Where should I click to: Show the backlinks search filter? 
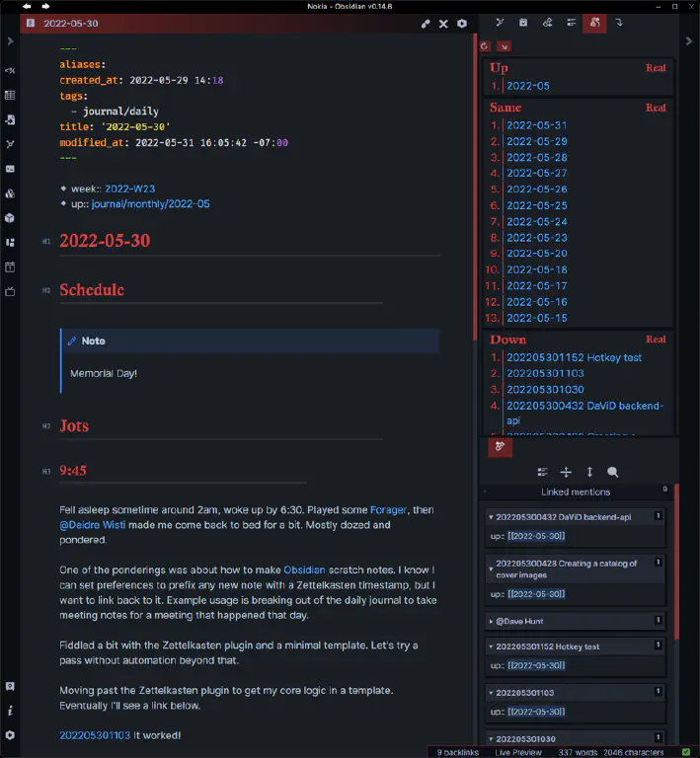(612, 472)
